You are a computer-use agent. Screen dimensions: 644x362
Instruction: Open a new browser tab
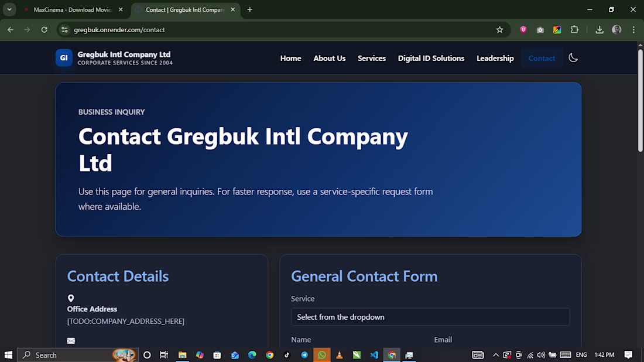point(250,9)
